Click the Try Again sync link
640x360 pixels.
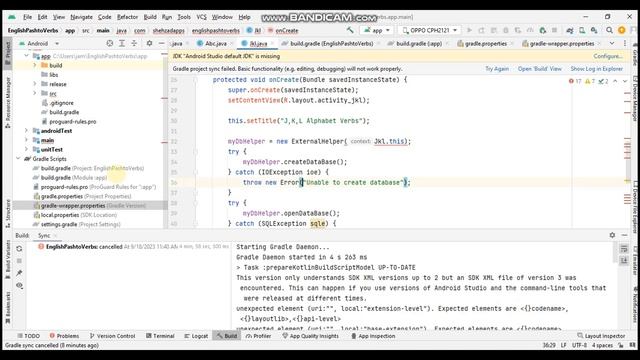coord(497,69)
